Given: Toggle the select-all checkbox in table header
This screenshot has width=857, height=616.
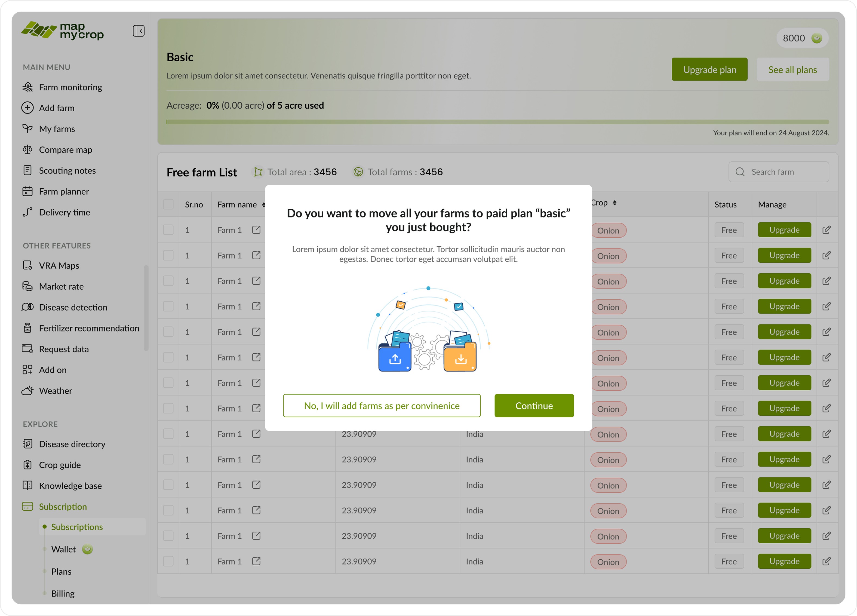Looking at the screenshot, I should [168, 204].
